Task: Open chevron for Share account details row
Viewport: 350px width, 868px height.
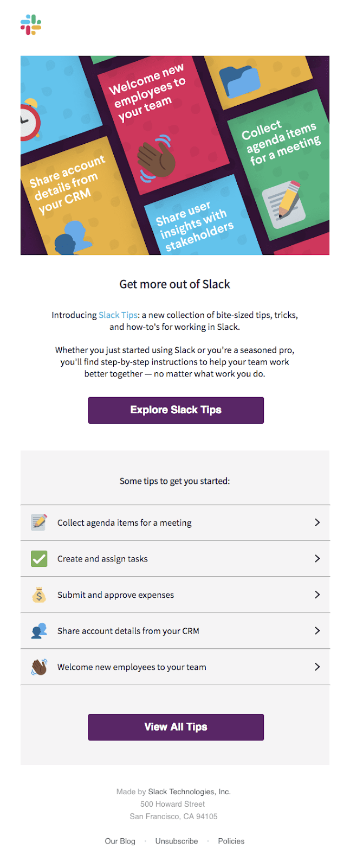Action: [317, 631]
